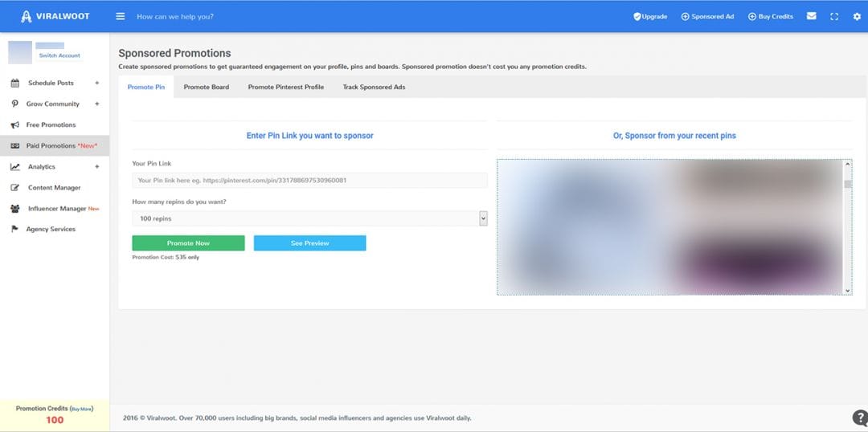Viewport: 868px width, 432px height.
Task: Click the Viralwoot rocket logo icon
Action: point(26,17)
